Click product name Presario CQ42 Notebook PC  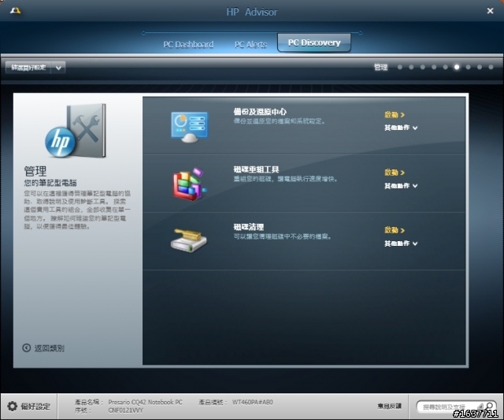click(x=145, y=402)
